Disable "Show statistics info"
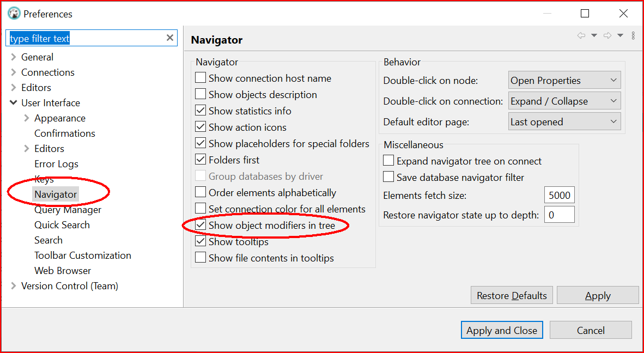The height and width of the screenshot is (353, 644). click(201, 111)
